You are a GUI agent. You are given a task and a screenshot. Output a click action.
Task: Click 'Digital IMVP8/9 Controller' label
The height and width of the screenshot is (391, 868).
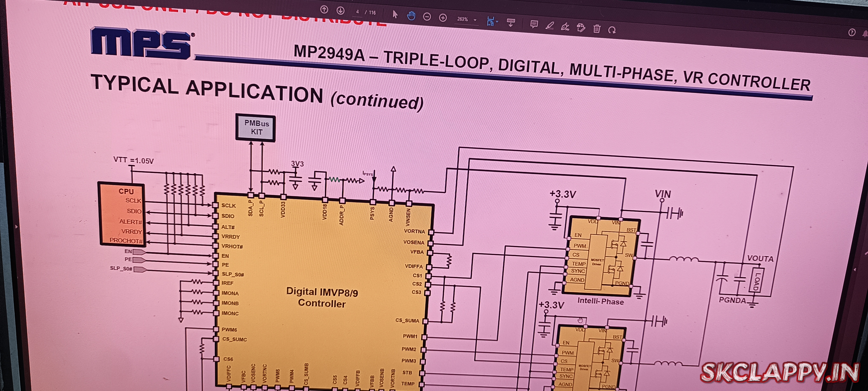[322, 297]
